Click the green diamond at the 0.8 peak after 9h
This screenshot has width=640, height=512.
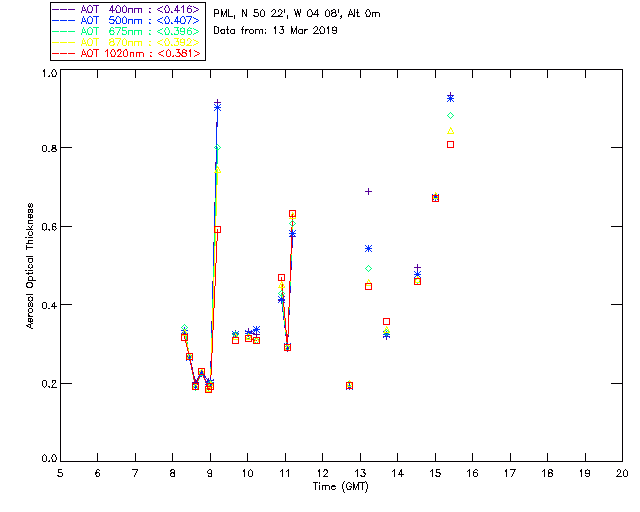click(218, 148)
